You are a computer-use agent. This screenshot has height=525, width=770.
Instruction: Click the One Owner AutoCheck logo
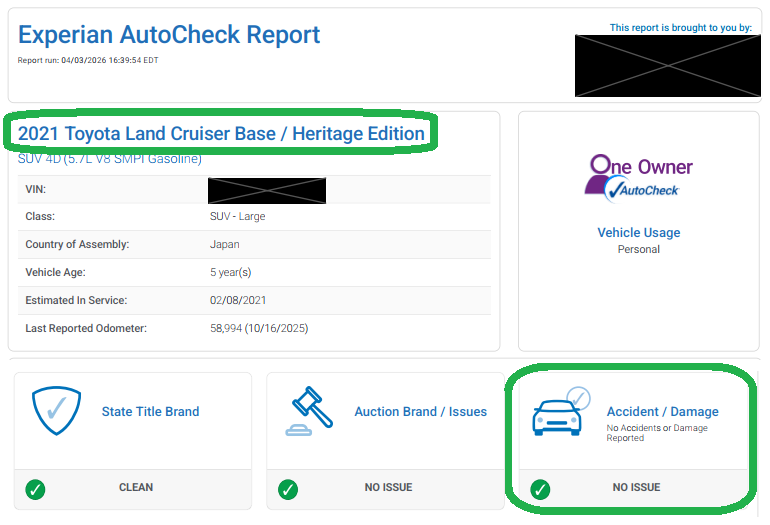(638, 177)
